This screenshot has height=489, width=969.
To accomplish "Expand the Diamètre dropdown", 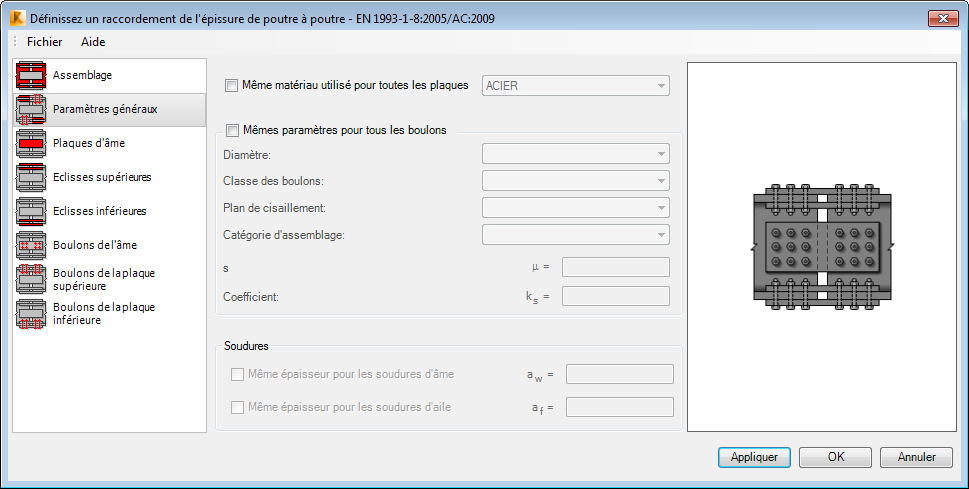I will point(576,153).
